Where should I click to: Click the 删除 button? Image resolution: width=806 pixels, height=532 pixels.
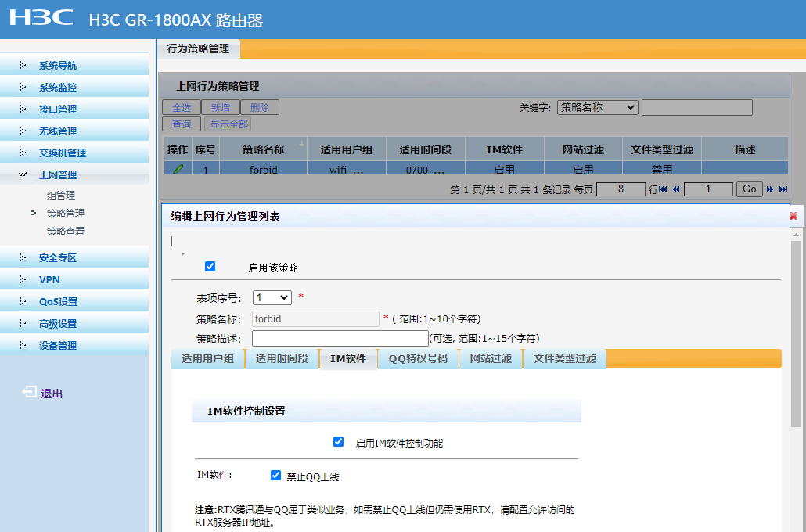[260, 107]
